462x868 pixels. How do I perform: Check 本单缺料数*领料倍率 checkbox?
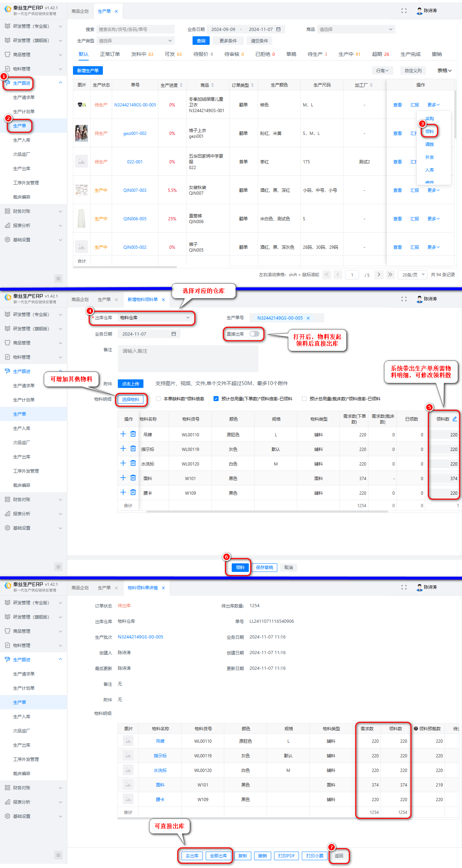pos(158,399)
